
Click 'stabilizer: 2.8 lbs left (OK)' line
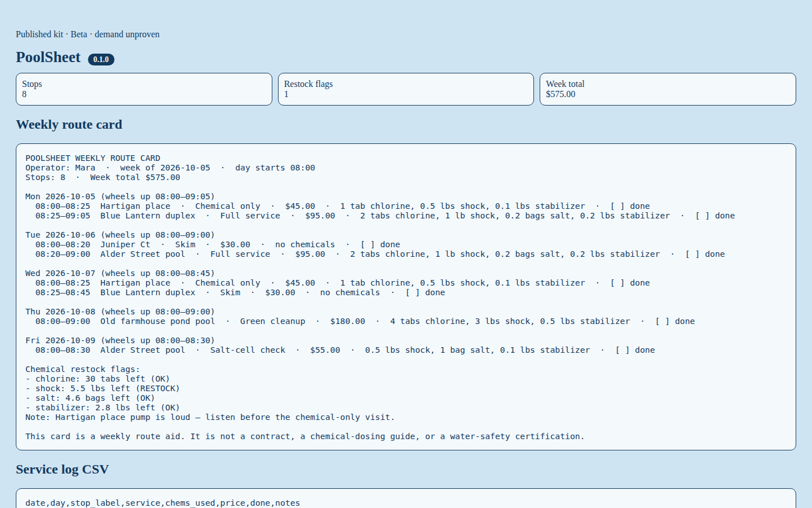[103, 408]
